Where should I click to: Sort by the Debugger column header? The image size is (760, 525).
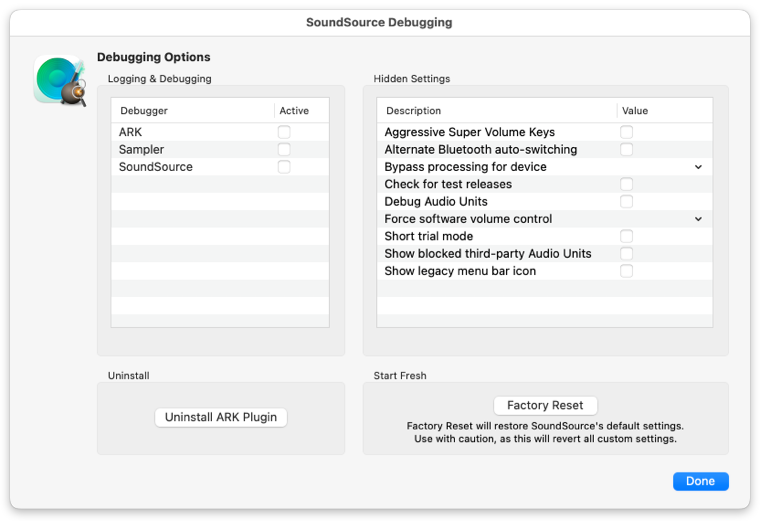click(193, 111)
